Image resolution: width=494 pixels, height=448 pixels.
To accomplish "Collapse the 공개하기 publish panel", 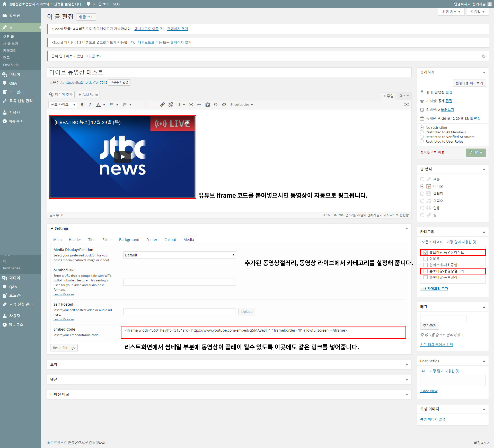I will pos(484,72).
